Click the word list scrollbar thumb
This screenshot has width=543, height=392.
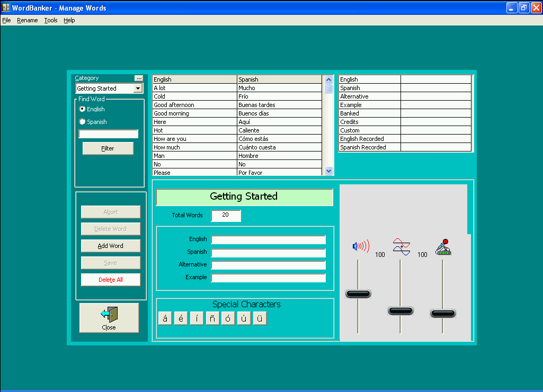[328, 88]
